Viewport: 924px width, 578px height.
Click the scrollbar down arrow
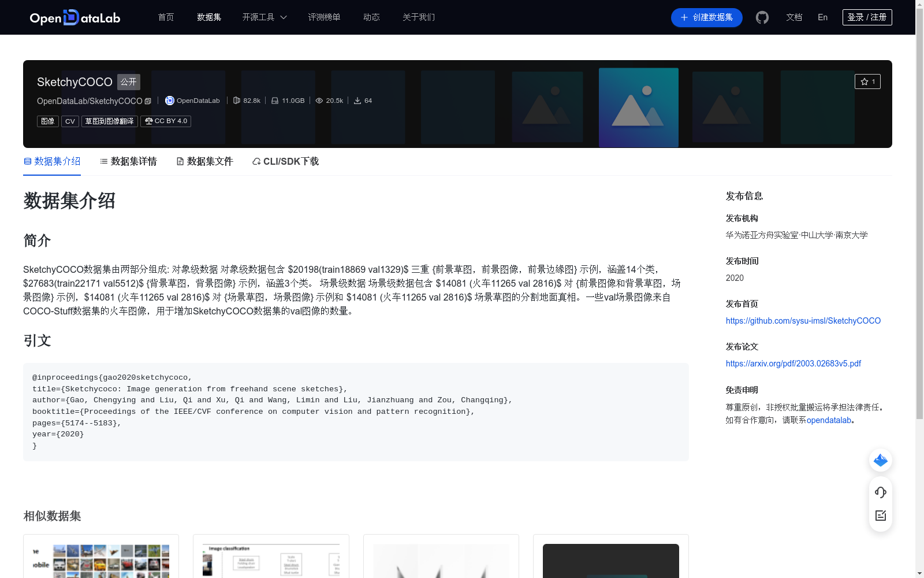point(919,573)
